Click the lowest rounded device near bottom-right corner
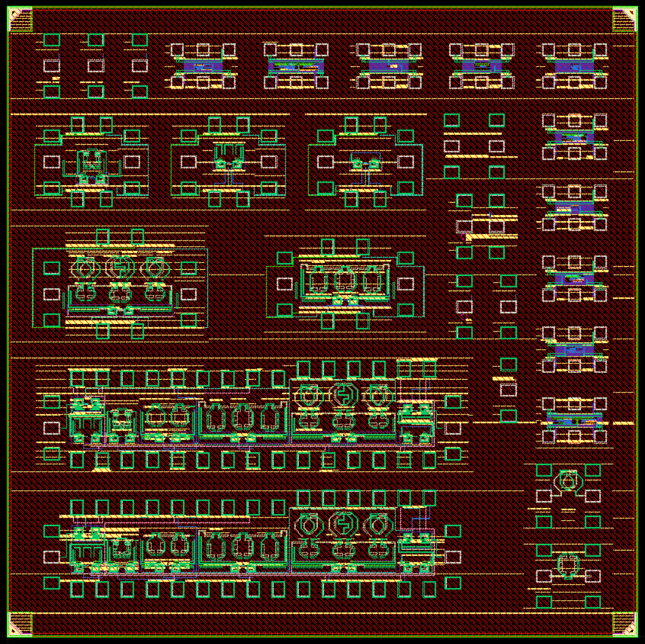Image resolution: width=645 pixels, height=644 pixels. pos(568,565)
